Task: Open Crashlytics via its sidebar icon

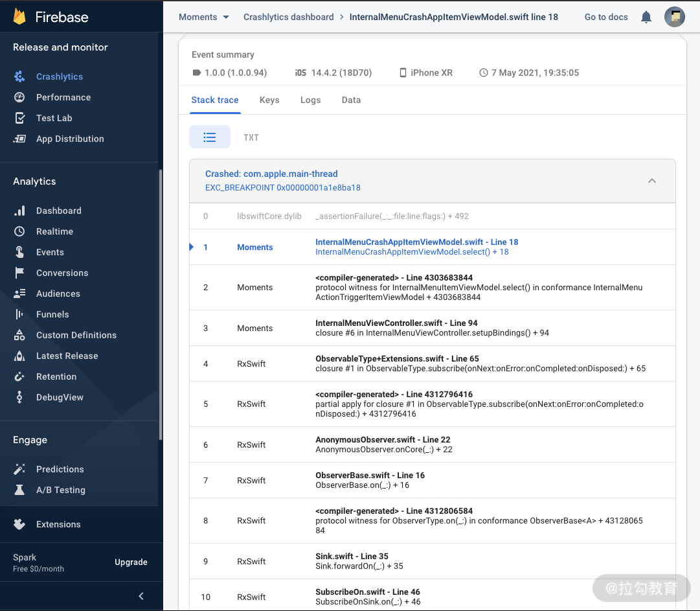Action: pos(19,76)
